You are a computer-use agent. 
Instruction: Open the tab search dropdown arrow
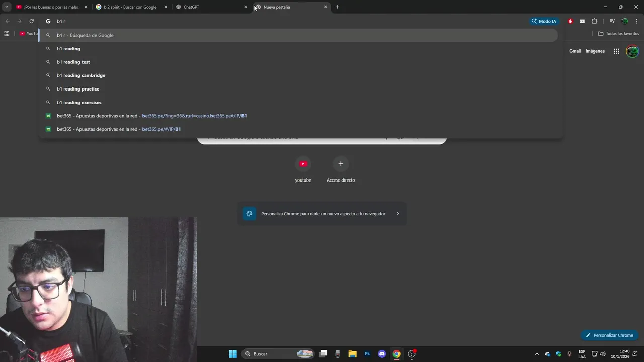coord(7,7)
